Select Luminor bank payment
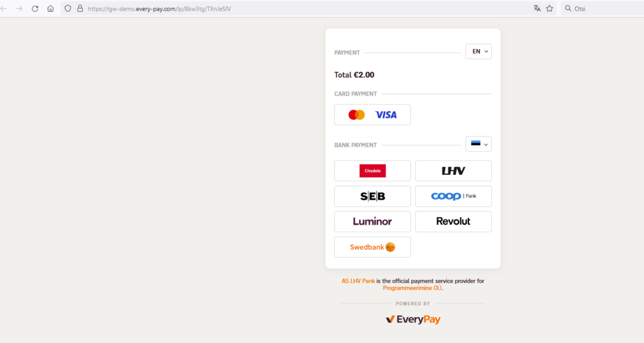The height and width of the screenshot is (343, 644). [372, 222]
